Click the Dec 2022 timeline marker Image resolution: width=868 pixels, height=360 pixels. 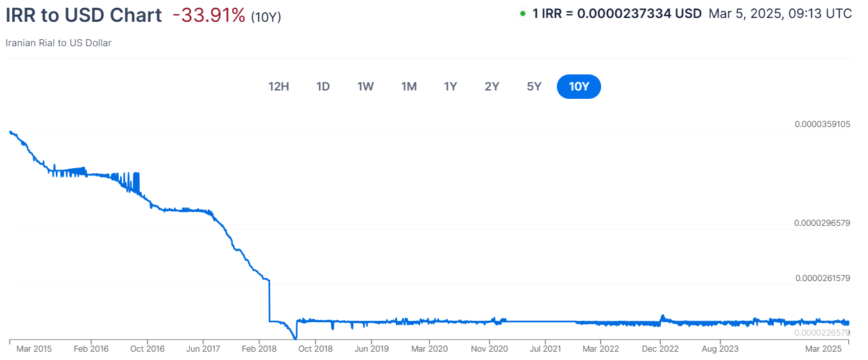[x=660, y=349]
